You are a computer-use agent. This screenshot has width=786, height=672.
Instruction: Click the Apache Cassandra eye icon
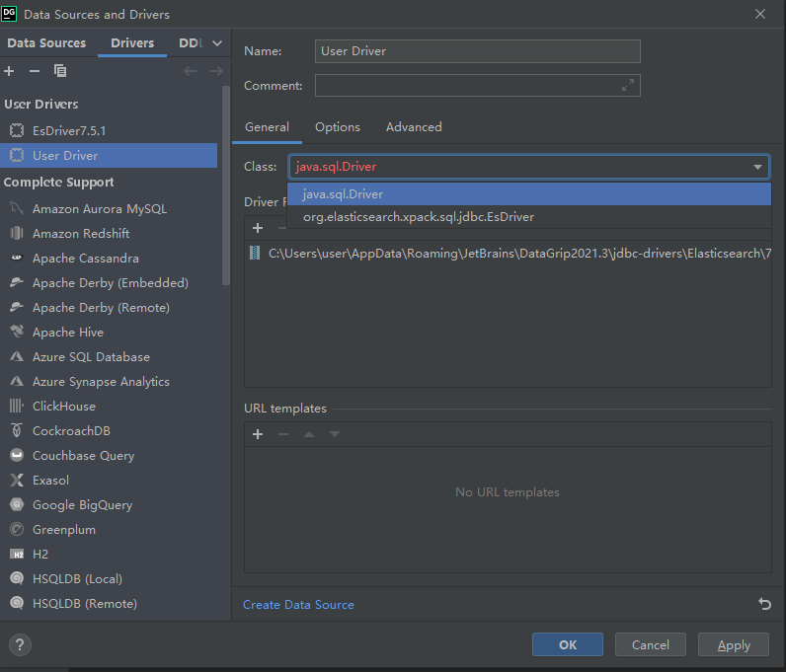(17, 258)
